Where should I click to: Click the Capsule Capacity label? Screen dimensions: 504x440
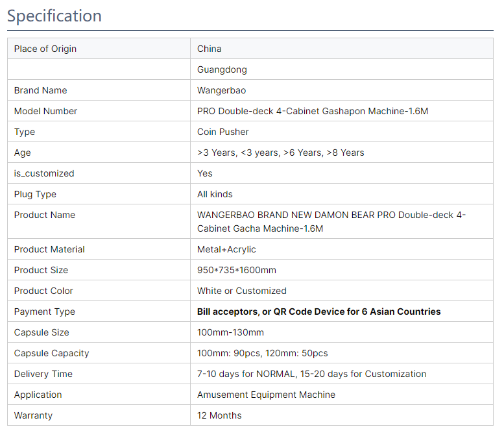pyautogui.click(x=51, y=353)
